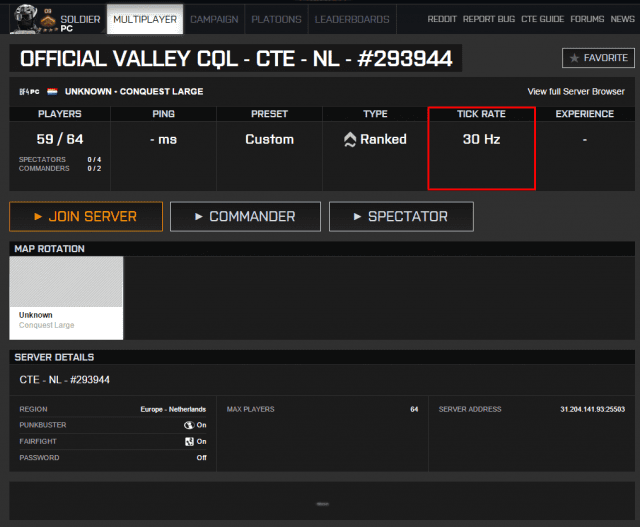Open the Platoons tab

tap(275, 19)
